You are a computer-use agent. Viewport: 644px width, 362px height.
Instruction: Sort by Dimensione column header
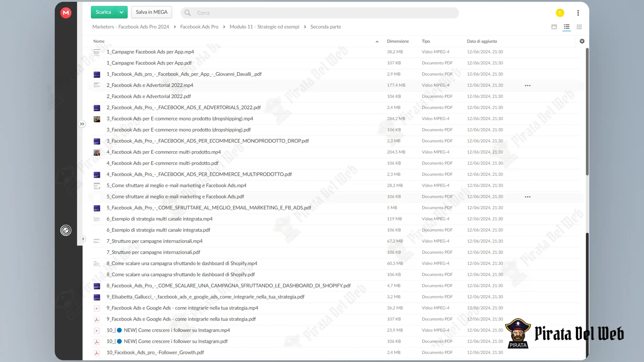point(398,41)
